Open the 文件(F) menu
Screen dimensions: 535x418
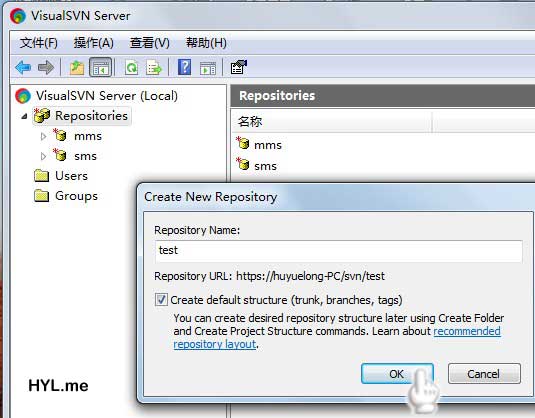coord(39,43)
